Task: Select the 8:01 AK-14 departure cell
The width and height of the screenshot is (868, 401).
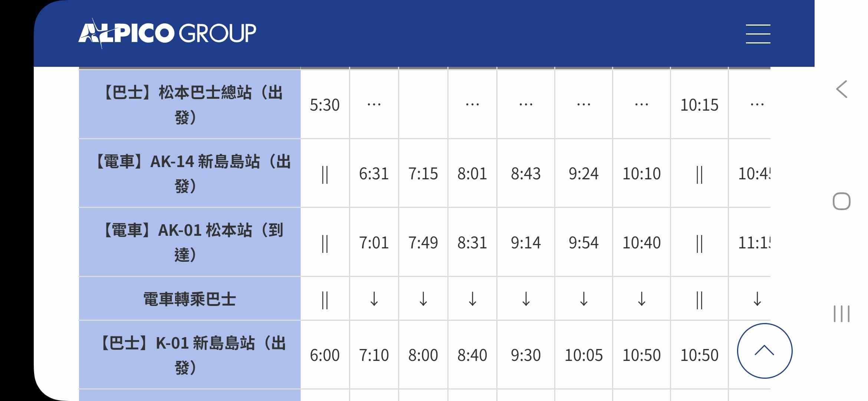Action: point(472,174)
